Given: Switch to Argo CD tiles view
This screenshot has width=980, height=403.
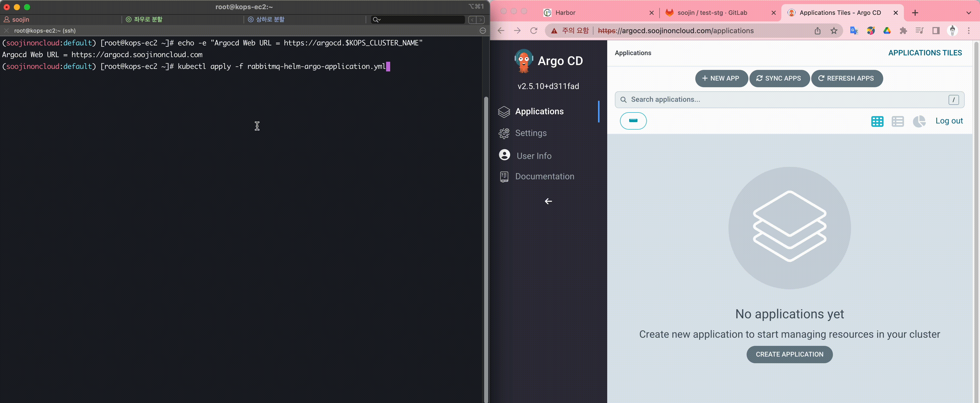Looking at the screenshot, I should (x=877, y=121).
